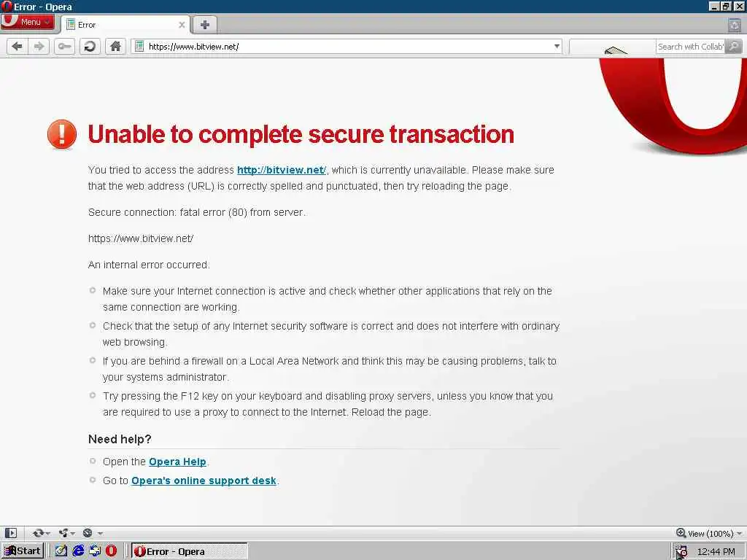Click the magnifier search button
Viewport: 747px width, 560px height.
click(734, 46)
